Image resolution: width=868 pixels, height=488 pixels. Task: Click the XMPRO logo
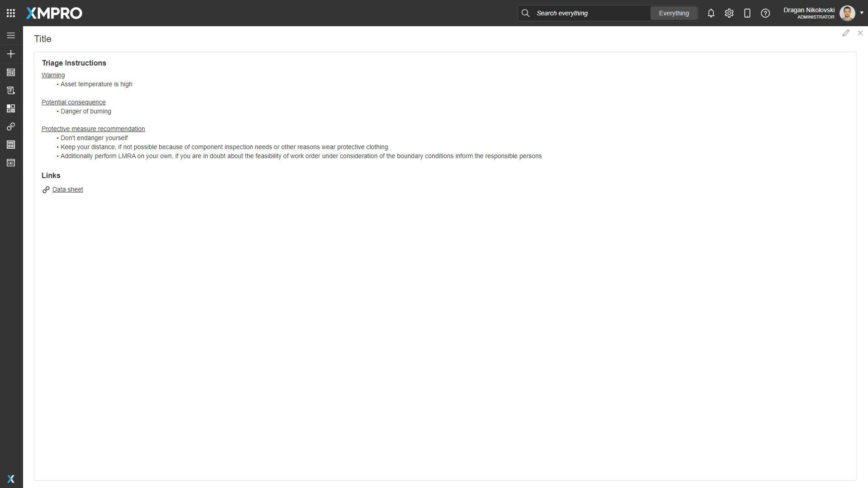[x=54, y=13]
